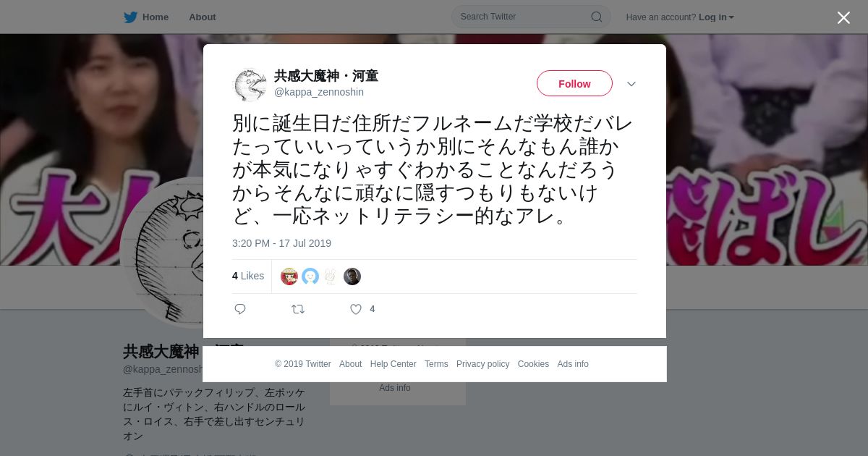The height and width of the screenshot is (456, 868).
Task: Open the Help Center footer link
Action: click(393, 364)
